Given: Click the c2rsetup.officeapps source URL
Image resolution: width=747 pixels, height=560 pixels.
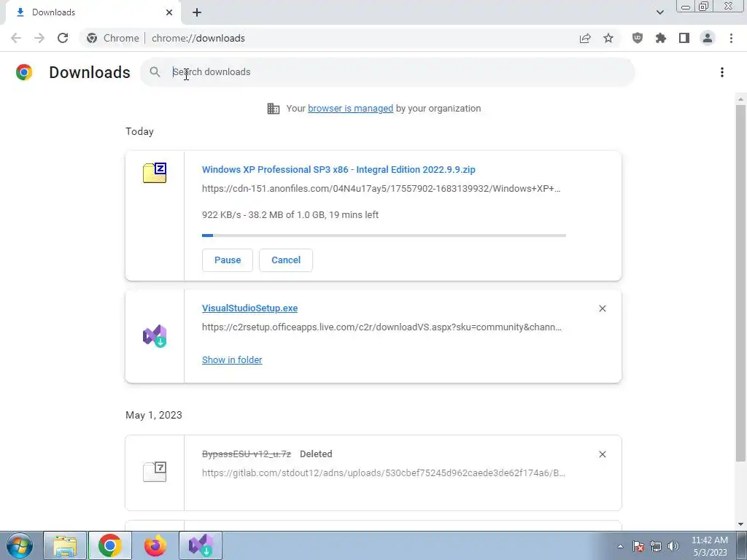Looking at the screenshot, I should pyautogui.click(x=382, y=327).
